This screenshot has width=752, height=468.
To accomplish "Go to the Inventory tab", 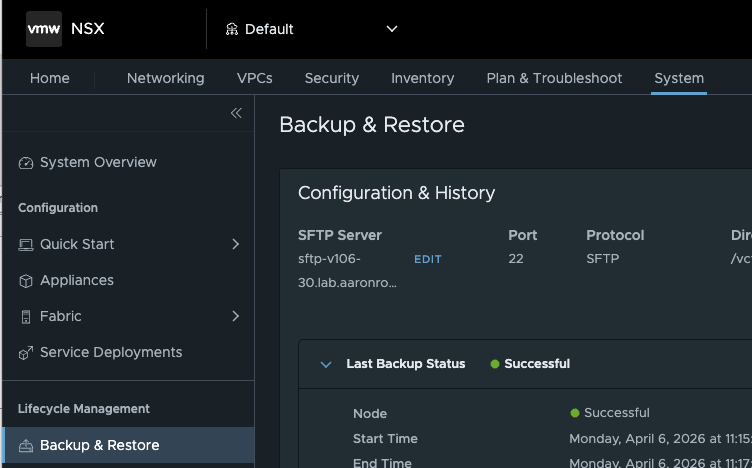I will point(422,78).
